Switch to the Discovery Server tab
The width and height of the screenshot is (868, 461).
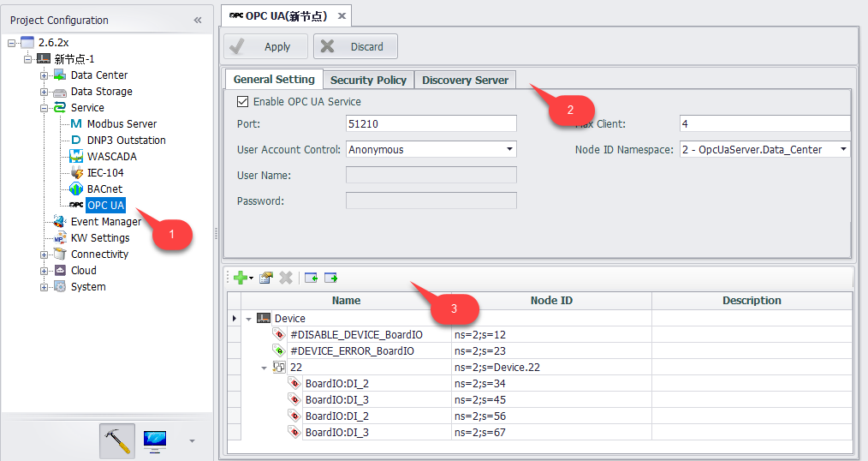click(465, 80)
